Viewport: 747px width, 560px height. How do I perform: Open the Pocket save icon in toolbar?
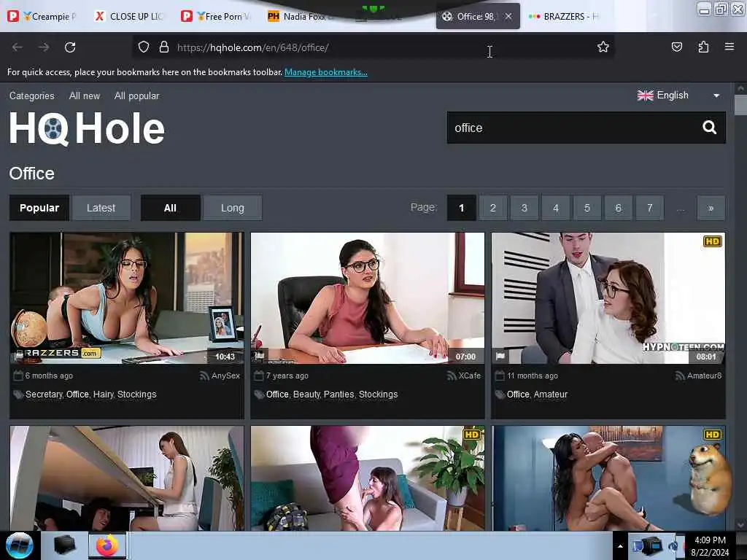676,47
